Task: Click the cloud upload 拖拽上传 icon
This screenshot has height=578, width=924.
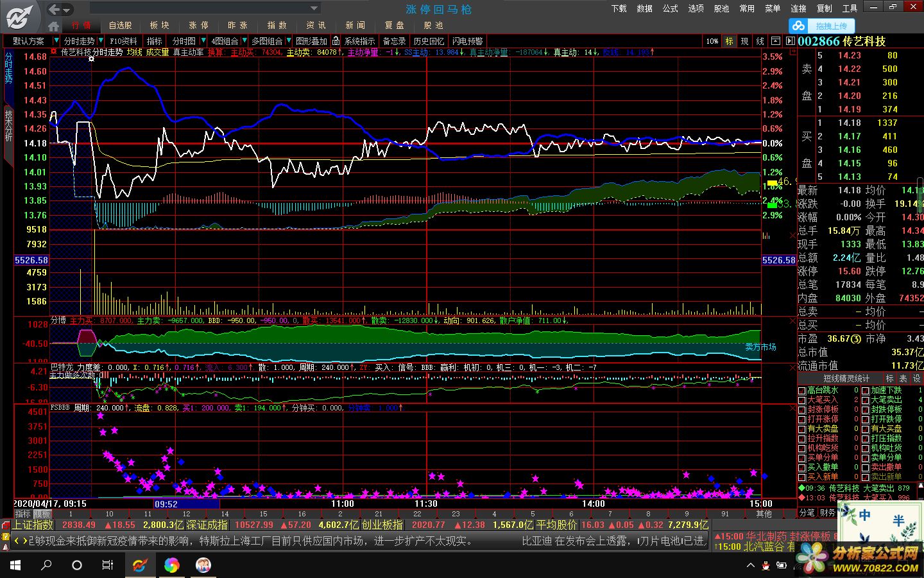Action: pyautogui.click(x=799, y=26)
